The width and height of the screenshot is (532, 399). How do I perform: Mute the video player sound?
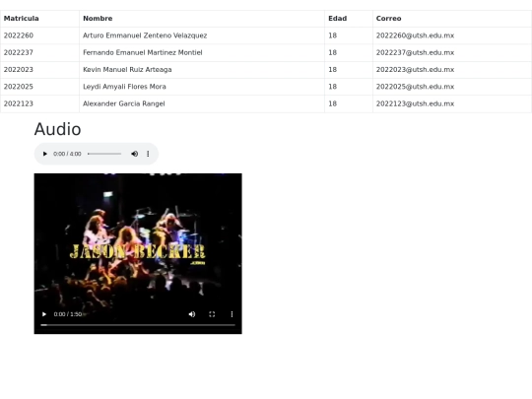192,314
